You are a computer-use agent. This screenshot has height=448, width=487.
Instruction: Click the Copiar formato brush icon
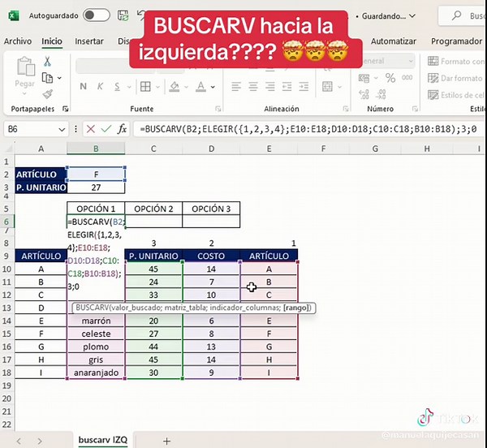point(48,94)
